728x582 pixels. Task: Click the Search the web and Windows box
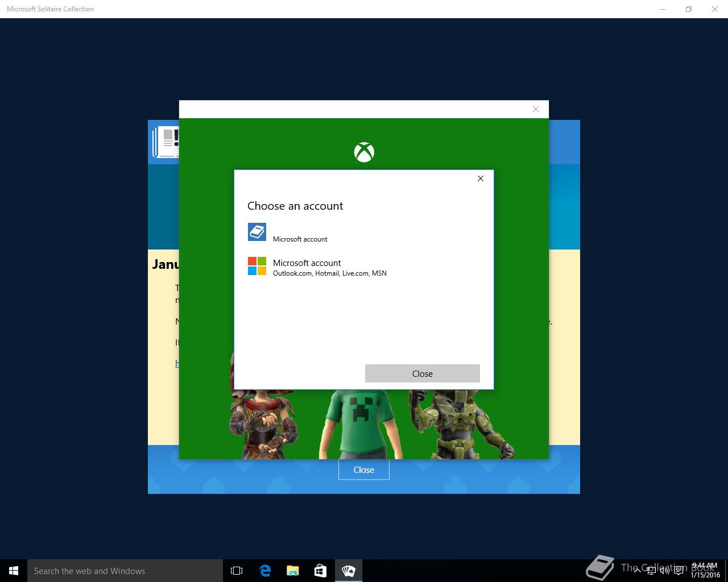125,571
